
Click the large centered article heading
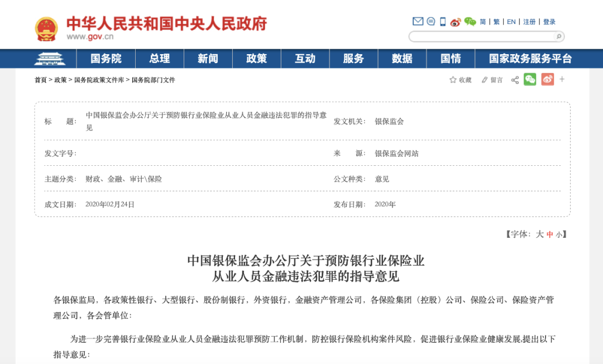(306, 269)
